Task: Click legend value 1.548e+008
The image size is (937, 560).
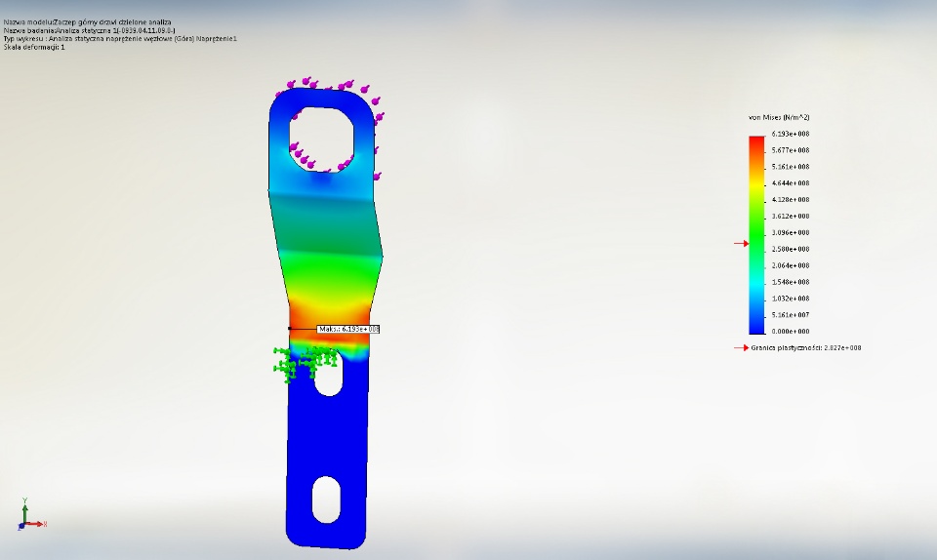Action: (x=790, y=282)
